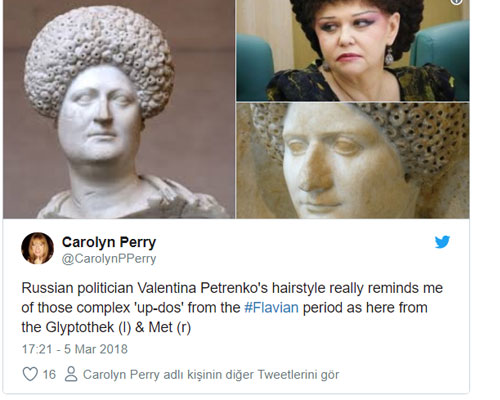
Task: Open the large Glyptothek statue bust photo
Action: (119, 109)
